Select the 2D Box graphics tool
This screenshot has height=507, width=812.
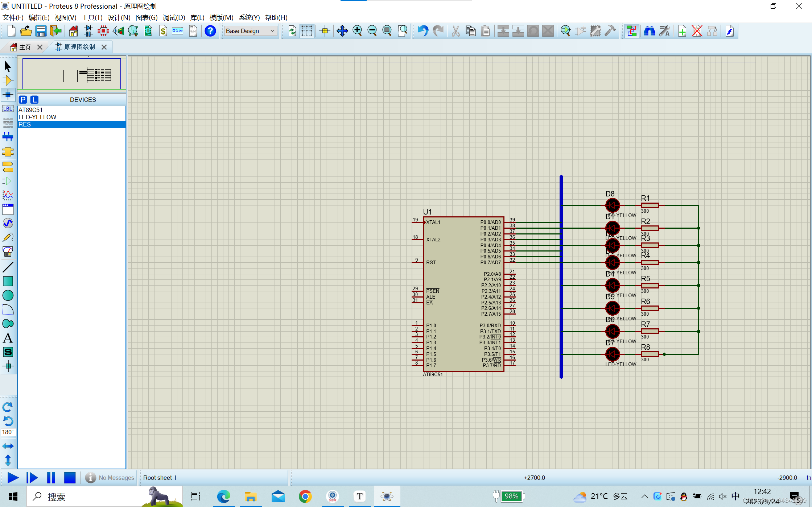tap(8, 281)
